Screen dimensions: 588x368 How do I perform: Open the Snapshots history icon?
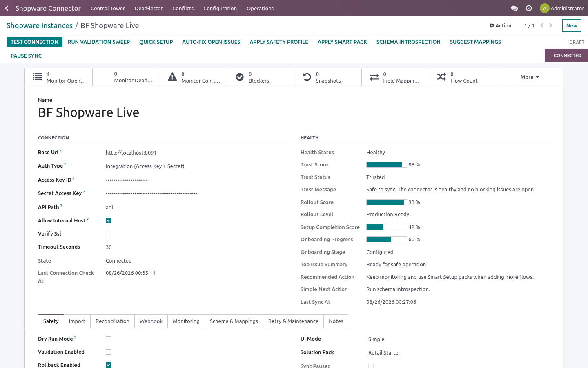click(x=307, y=77)
